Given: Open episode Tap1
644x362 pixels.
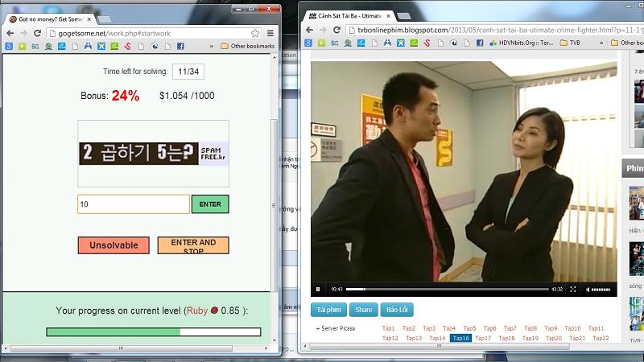Looking at the screenshot, I should tap(388, 328).
